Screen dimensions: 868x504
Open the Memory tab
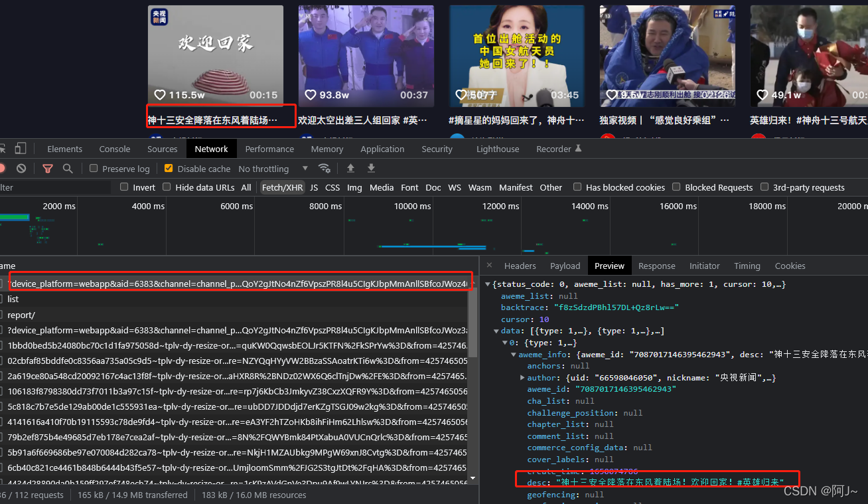(327, 149)
